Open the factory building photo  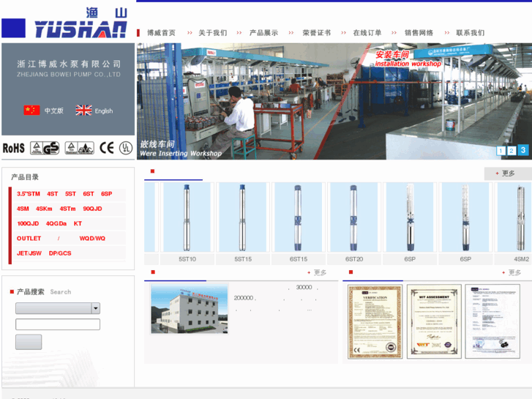190,309
